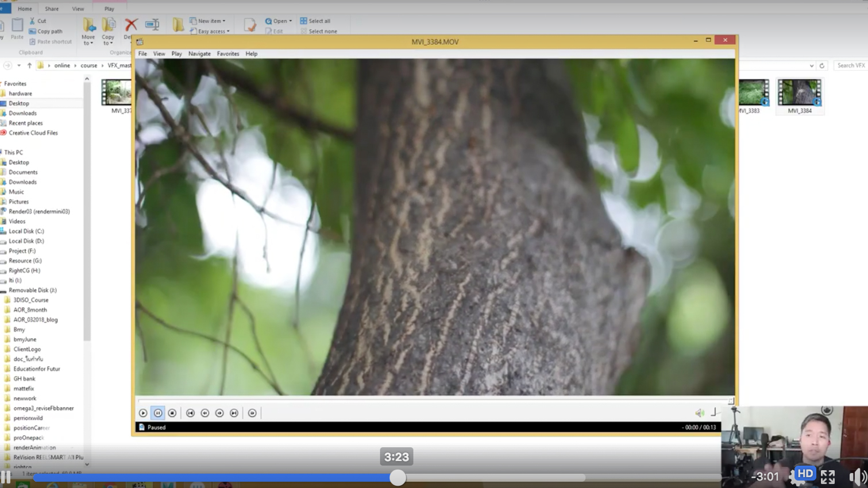This screenshot has height=488, width=868.
Task: Toggle fullscreen on the outer video
Action: pyautogui.click(x=828, y=477)
